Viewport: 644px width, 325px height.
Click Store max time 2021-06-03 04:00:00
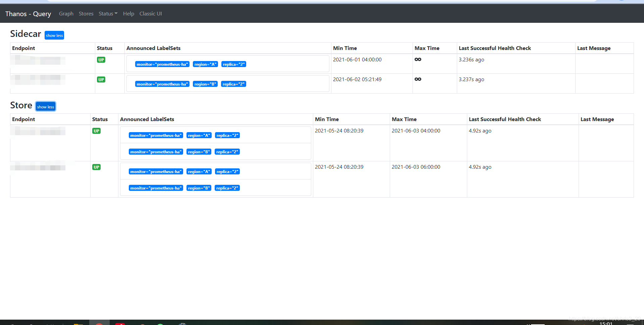416,131
